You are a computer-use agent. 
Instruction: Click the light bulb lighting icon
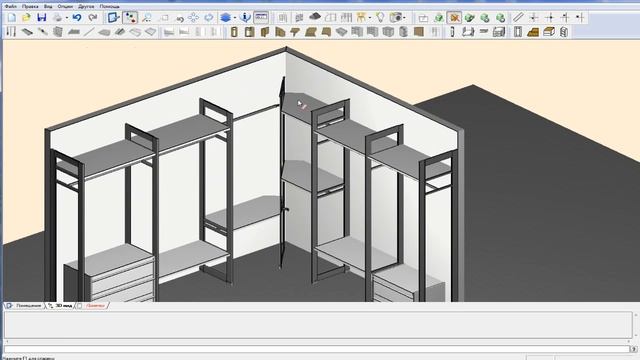tap(380, 18)
